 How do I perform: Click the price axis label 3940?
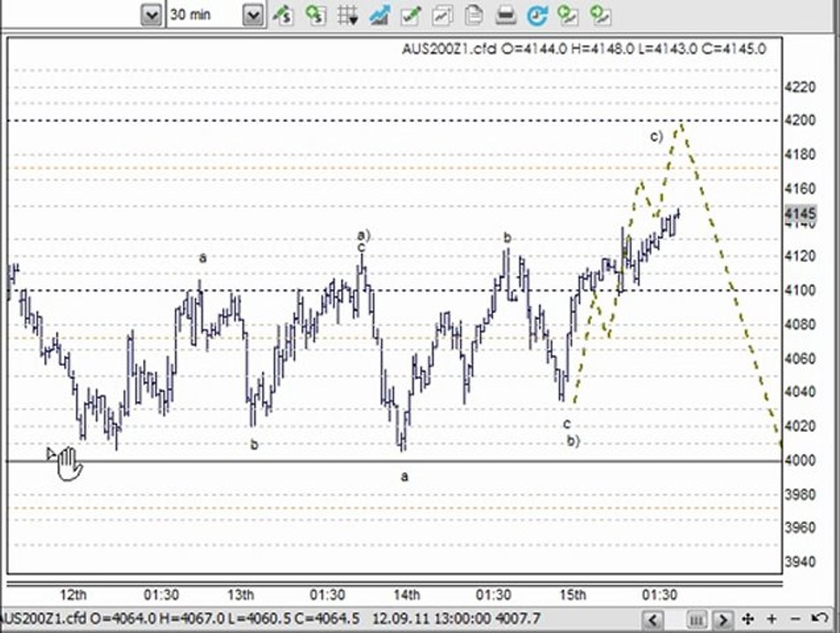[800, 562]
